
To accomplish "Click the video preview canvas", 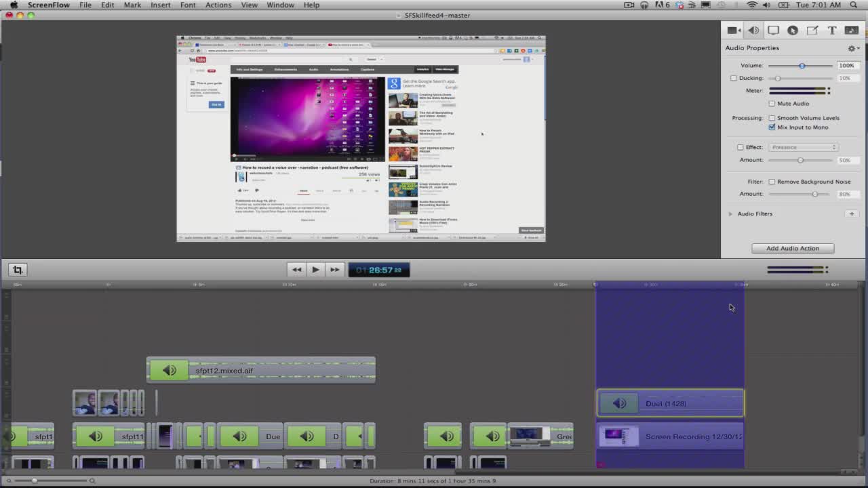I will click(x=361, y=138).
